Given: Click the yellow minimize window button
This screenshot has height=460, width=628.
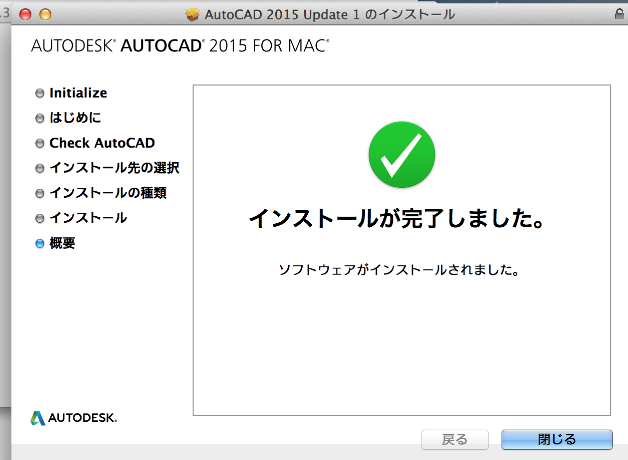Looking at the screenshot, I should pos(45,14).
